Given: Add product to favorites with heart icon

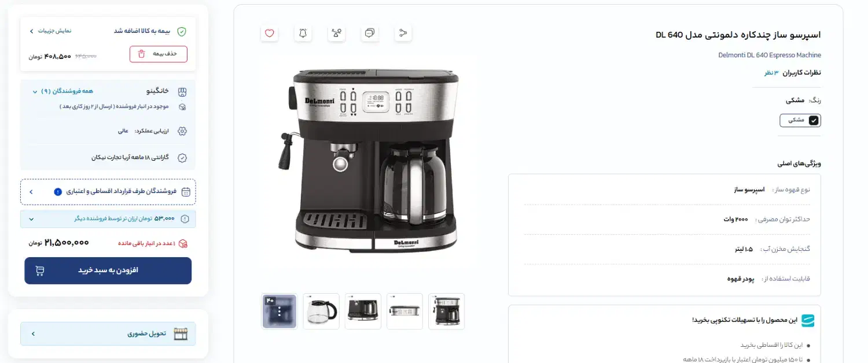Looking at the screenshot, I should tap(269, 33).
